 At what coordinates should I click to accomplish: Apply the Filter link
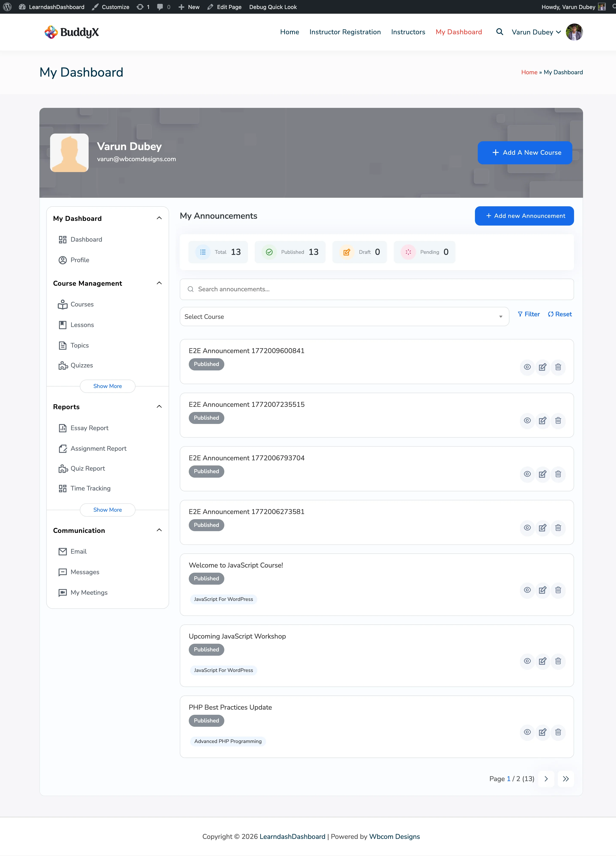pos(528,314)
